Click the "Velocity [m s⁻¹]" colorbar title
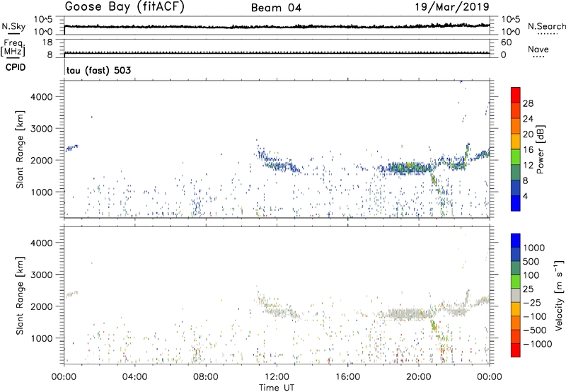Viewport: 566px width, 392px height. [x=559, y=295]
